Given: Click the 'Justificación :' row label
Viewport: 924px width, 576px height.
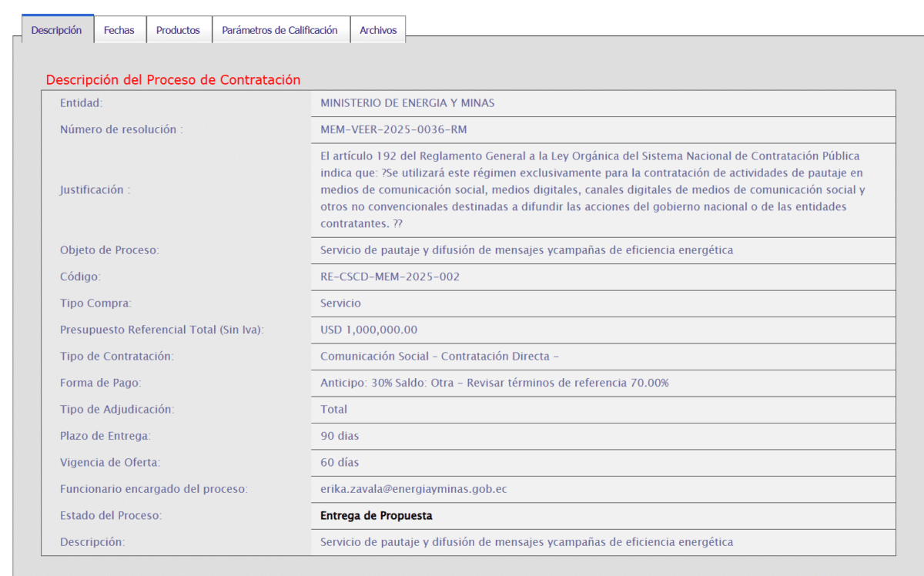Looking at the screenshot, I should pos(95,190).
